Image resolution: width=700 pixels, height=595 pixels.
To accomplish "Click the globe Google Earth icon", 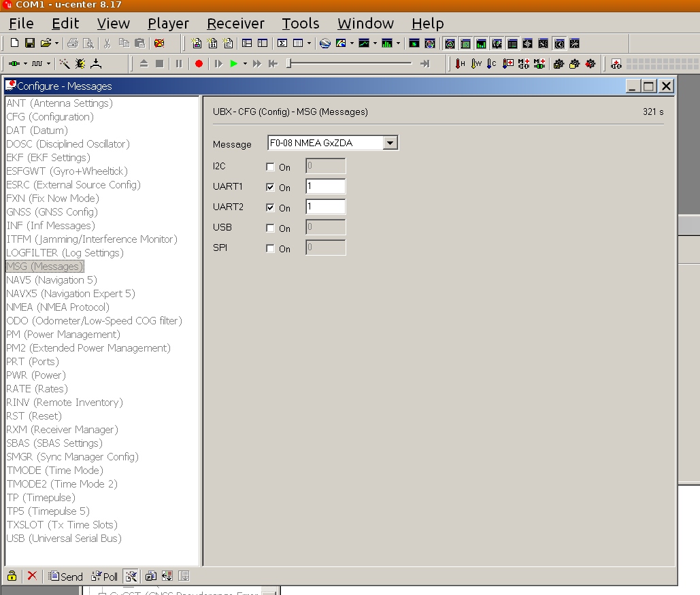I will click(325, 44).
